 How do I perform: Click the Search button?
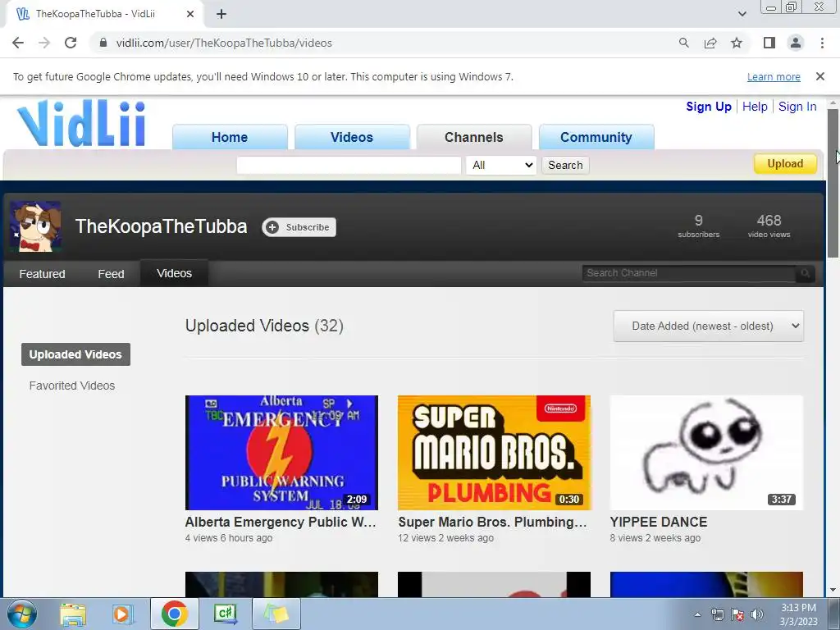(565, 165)
